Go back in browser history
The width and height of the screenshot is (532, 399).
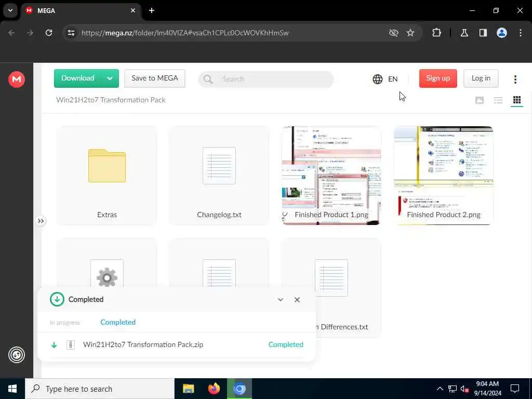pos(11,33)
